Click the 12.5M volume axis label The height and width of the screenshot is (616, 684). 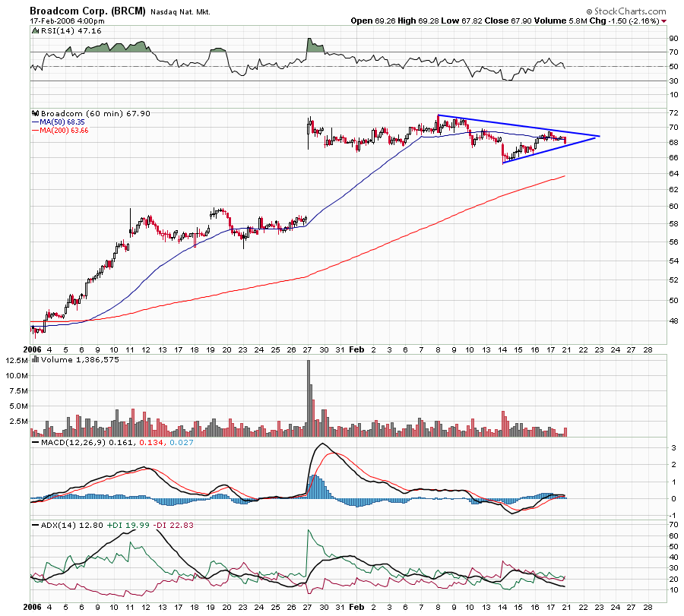(17, 361)
